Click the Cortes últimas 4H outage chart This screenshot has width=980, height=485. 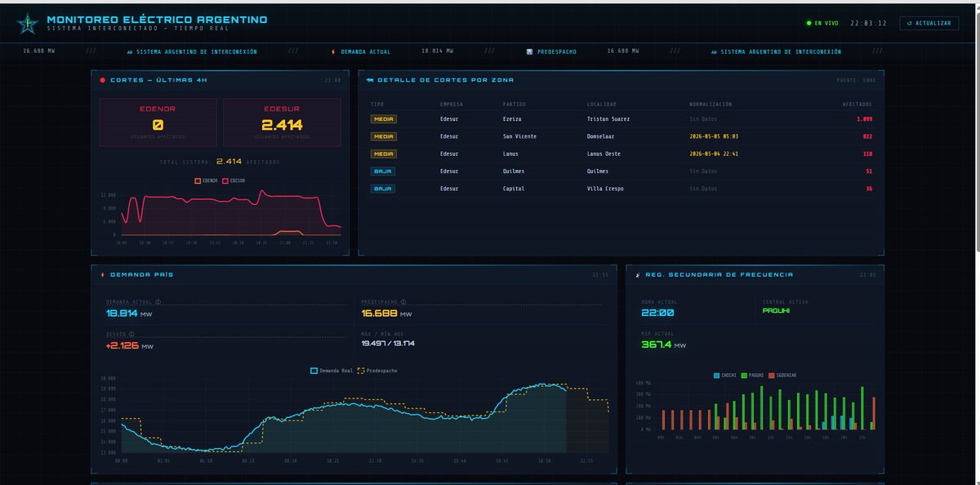pos(220,216)
